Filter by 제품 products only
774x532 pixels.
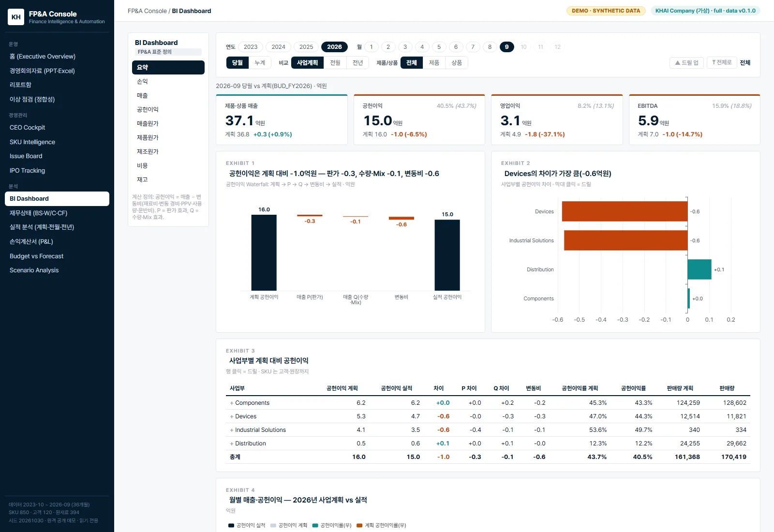tap(434, 63)
